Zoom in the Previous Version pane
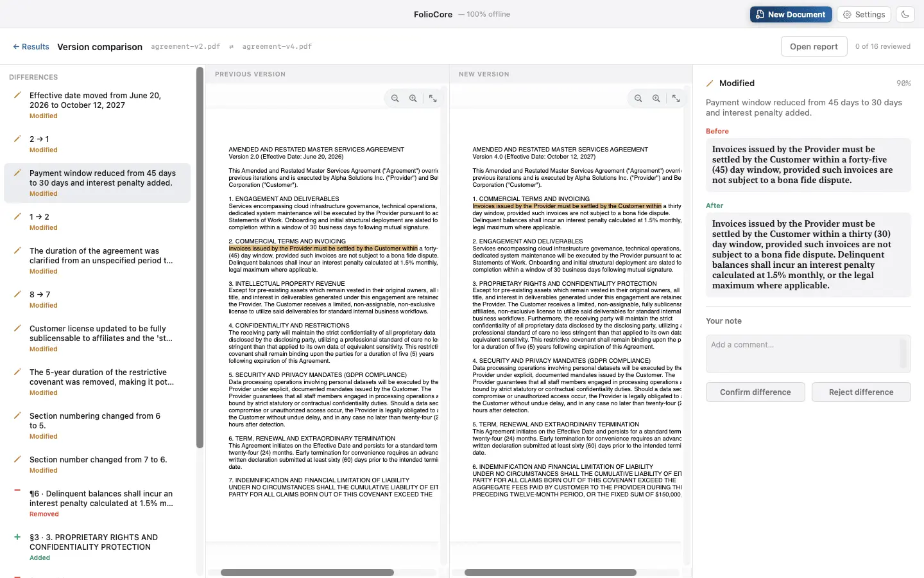This screenshot has width=924, height=578. pyautogui.click(x=413, y=98)
